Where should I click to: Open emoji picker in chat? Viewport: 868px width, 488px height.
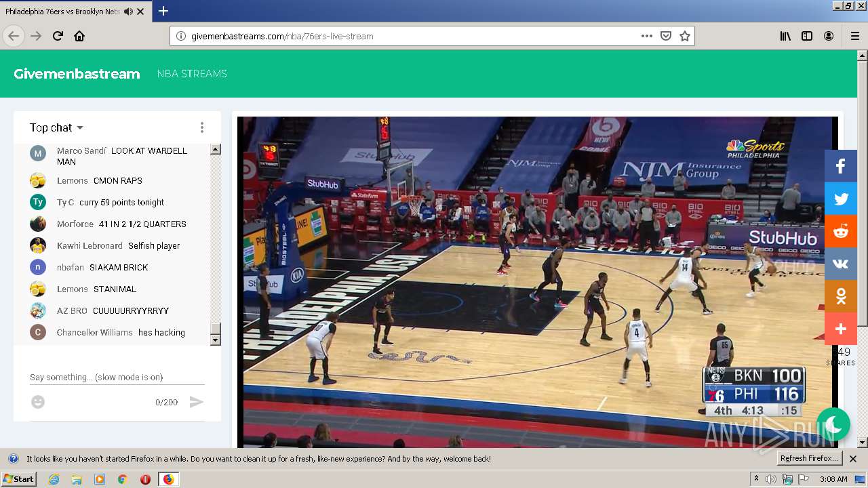[x=38, y=402]
